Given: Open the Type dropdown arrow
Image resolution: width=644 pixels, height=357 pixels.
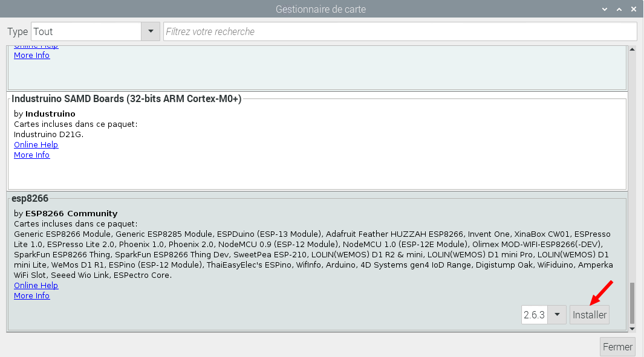Looking at the screenshot, I should click(x=151, y=31).
